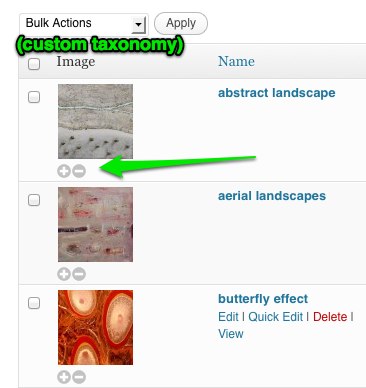Open the butterfly effect term link
The width and height of the screenshot is (366, 388).
[263, 299]
